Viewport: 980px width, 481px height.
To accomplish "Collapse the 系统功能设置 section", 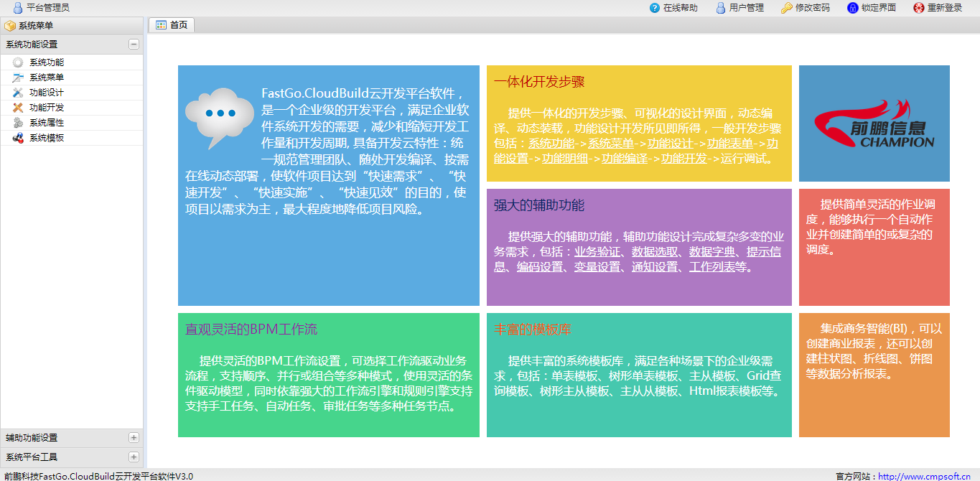I will coord(134,45).
